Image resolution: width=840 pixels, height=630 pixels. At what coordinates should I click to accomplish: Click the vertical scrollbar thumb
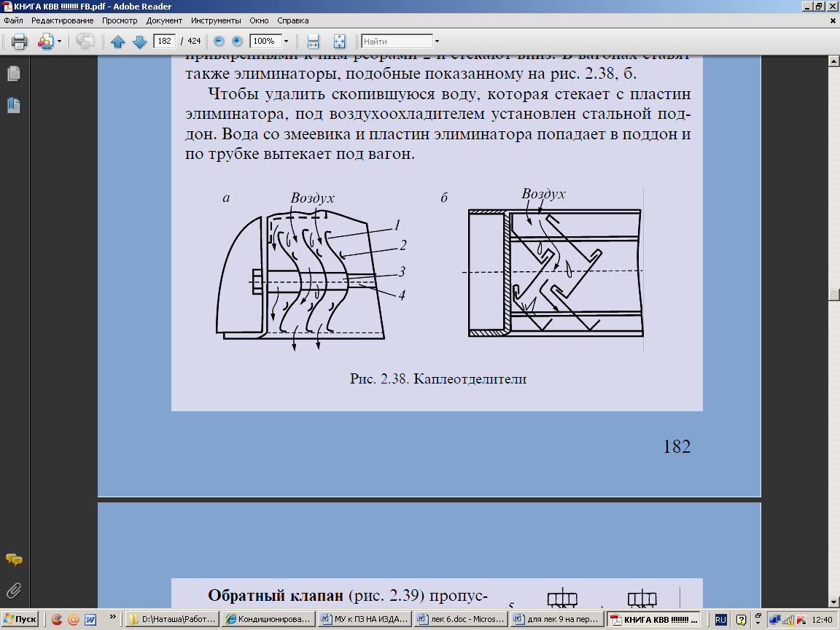pos(833,294)
